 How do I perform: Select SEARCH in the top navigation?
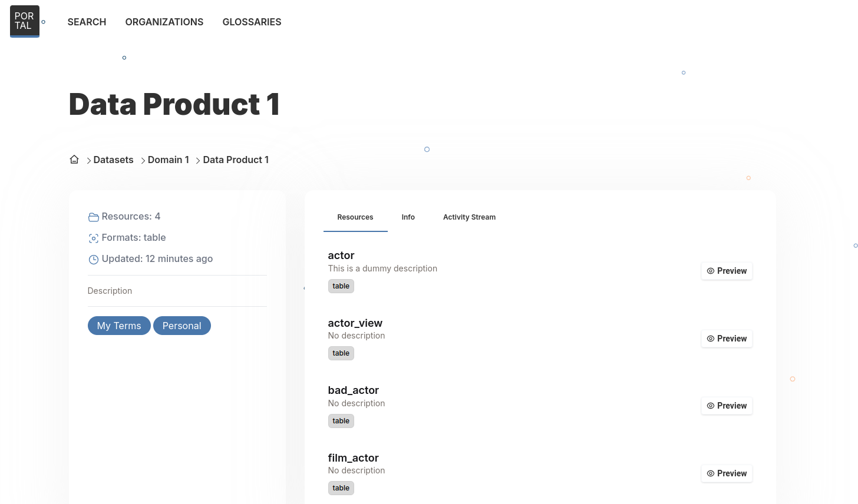87,22
